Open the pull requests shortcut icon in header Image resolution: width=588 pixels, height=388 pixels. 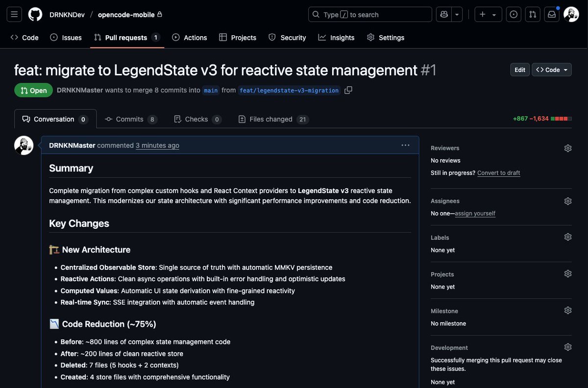click(533, 14)
